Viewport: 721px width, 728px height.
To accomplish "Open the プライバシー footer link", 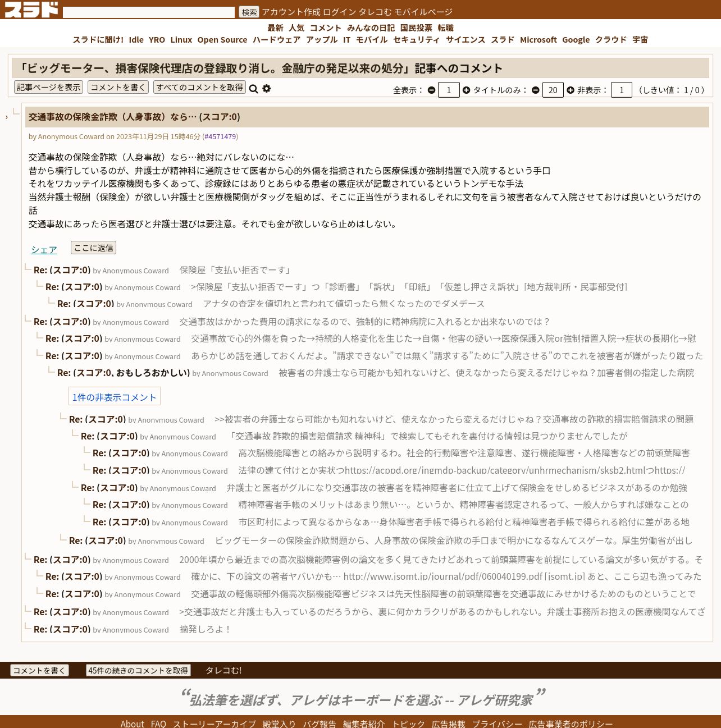I will [497, 724].
